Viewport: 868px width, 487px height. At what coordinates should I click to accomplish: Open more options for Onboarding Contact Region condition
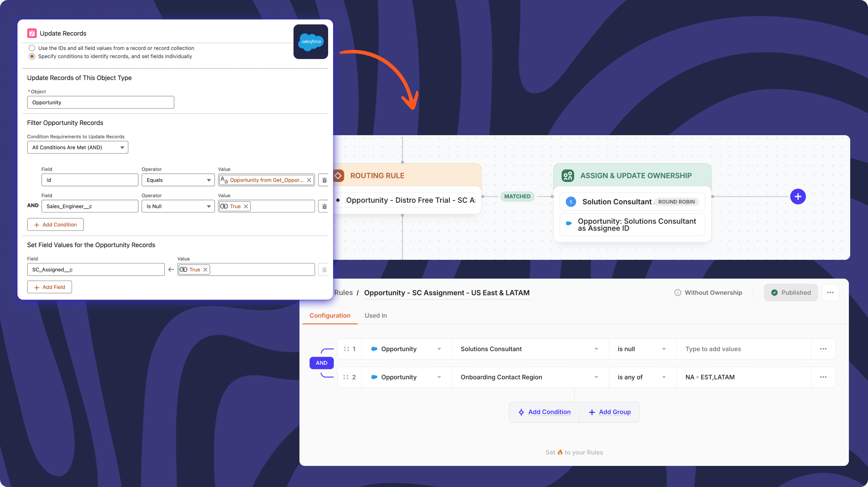point(823,377)
